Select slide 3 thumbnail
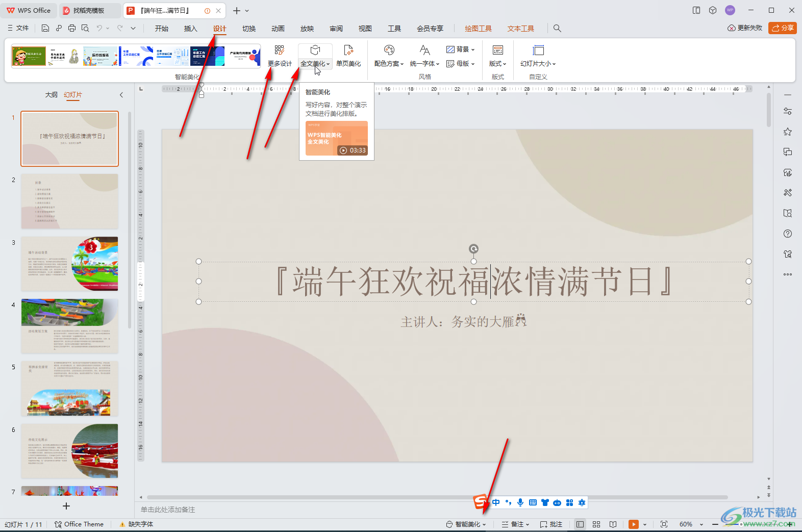The width and height of the screenshot is (802, 532). click(69, 264)
